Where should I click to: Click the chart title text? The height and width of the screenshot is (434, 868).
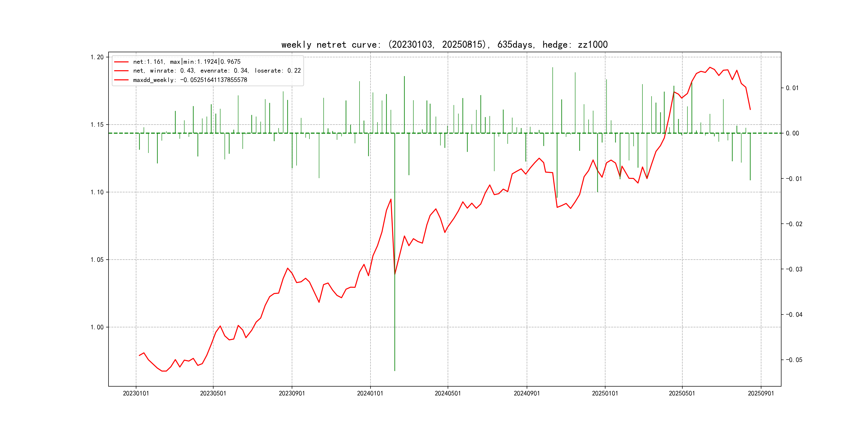tap(444, 44)
